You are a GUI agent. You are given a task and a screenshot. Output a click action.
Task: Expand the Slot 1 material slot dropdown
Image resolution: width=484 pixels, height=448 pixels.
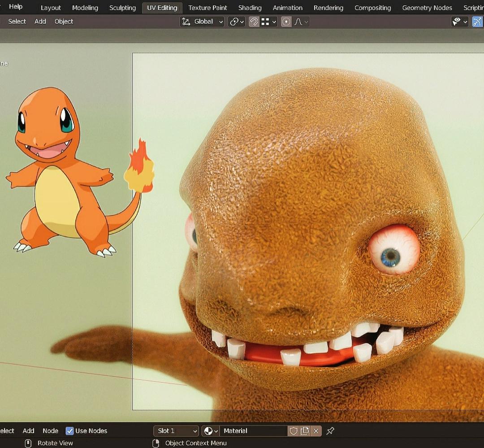176,431
